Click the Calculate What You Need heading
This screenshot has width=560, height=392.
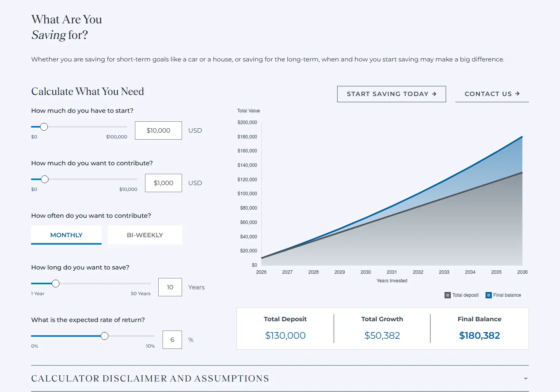(87, 91)
